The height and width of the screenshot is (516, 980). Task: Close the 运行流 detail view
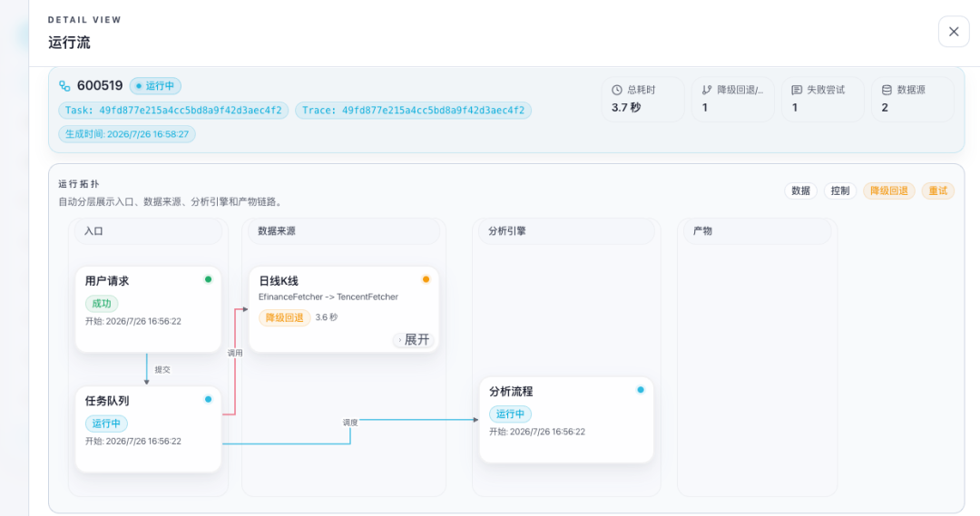point(953,31)
